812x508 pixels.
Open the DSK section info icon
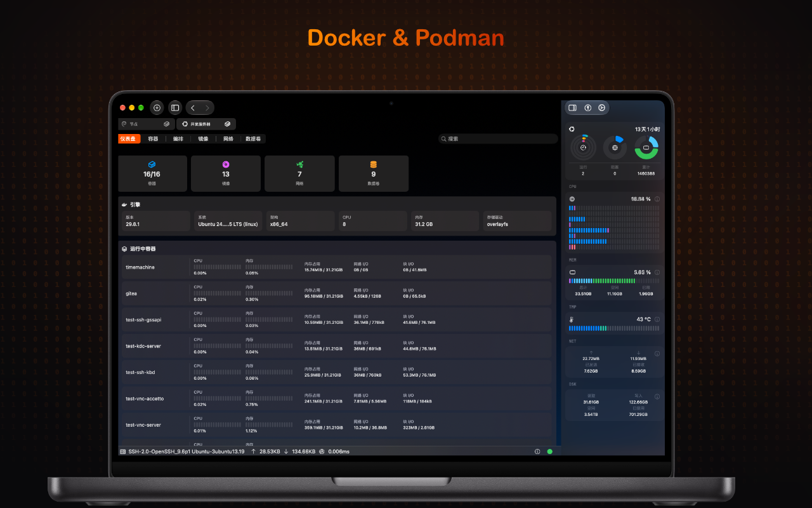[657, 397]
